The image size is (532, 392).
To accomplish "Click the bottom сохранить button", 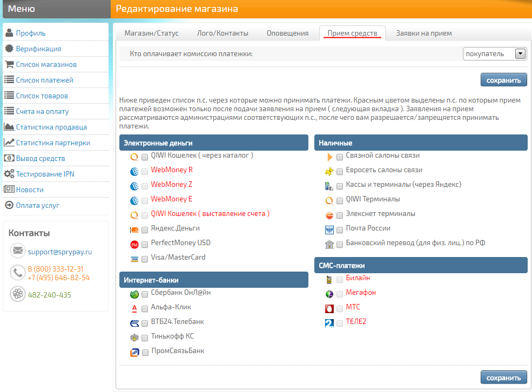I will 503,377.
